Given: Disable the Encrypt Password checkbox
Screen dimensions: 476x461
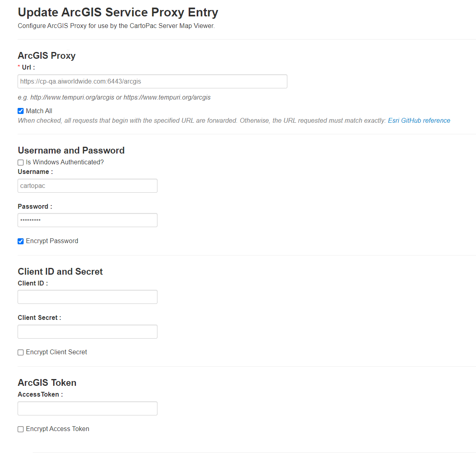Looking at the screenshot, I should tap(21, 241).
